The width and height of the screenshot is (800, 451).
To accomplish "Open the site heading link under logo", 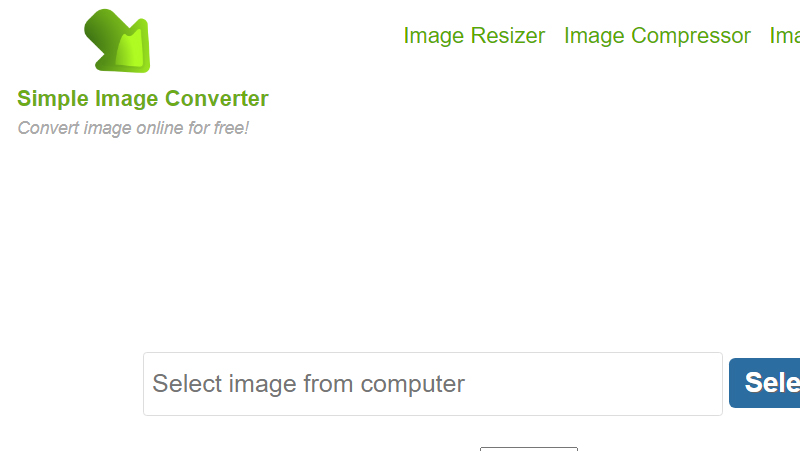I will 143,98.
